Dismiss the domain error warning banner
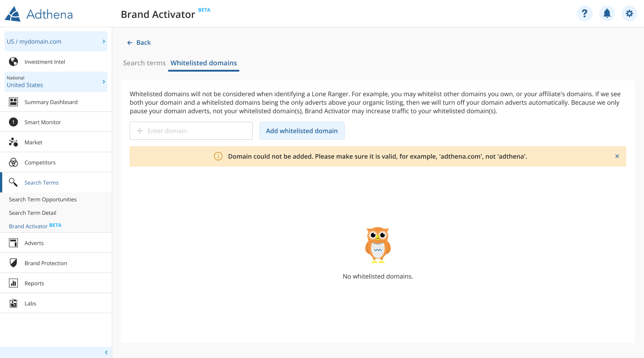 pyautogui.click(x=617, y=157)
